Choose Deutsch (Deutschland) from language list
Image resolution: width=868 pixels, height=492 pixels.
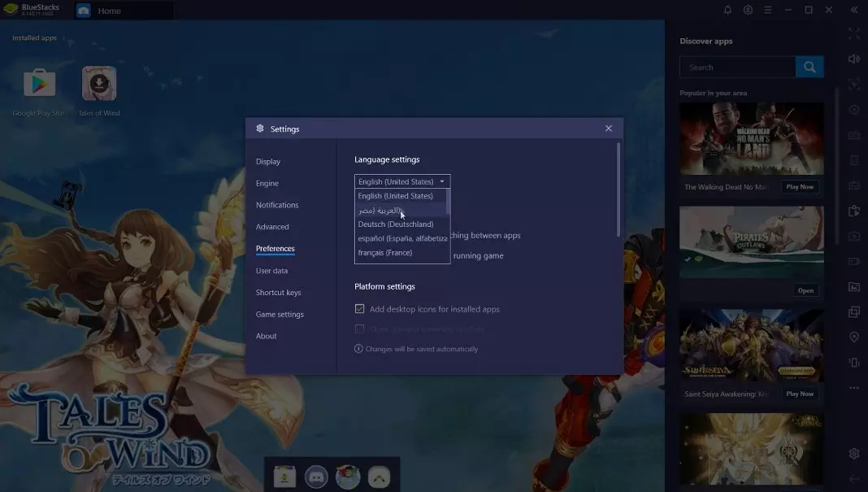(x=396, y=224)
